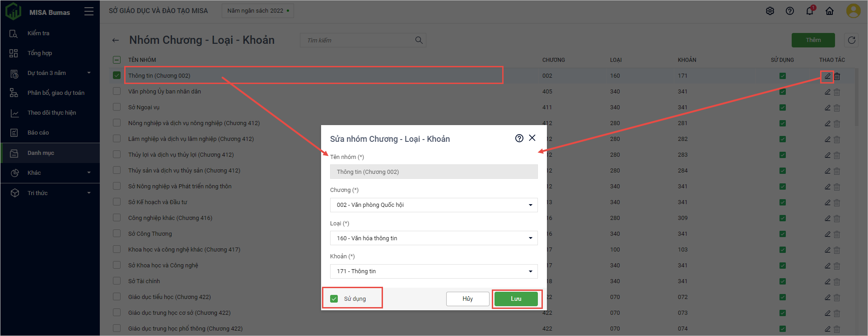Toggle the Sử dụng checkbox in dialog
The height and width of the screenshot is (336, 868).
pyautogui.click(x=334, y=299)
